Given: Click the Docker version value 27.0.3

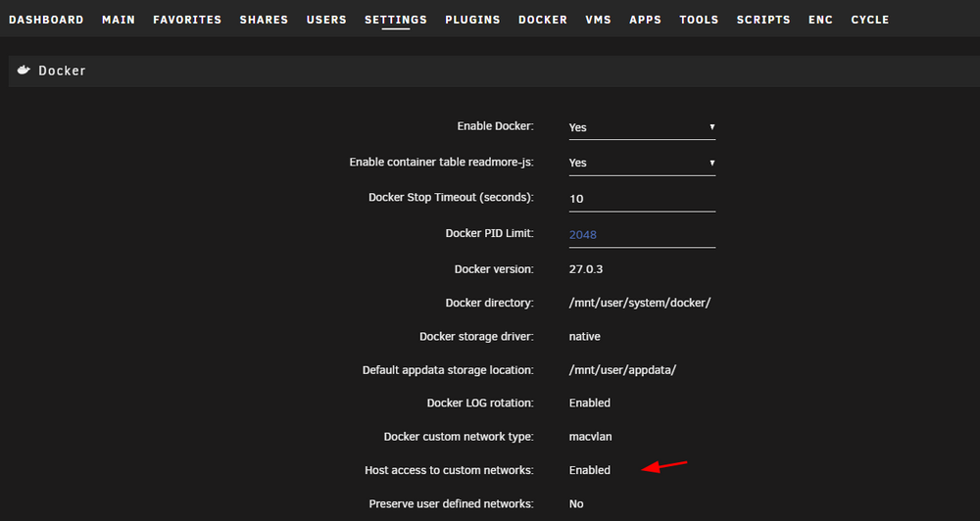Looking at the screenshot, I should point(586,269).
